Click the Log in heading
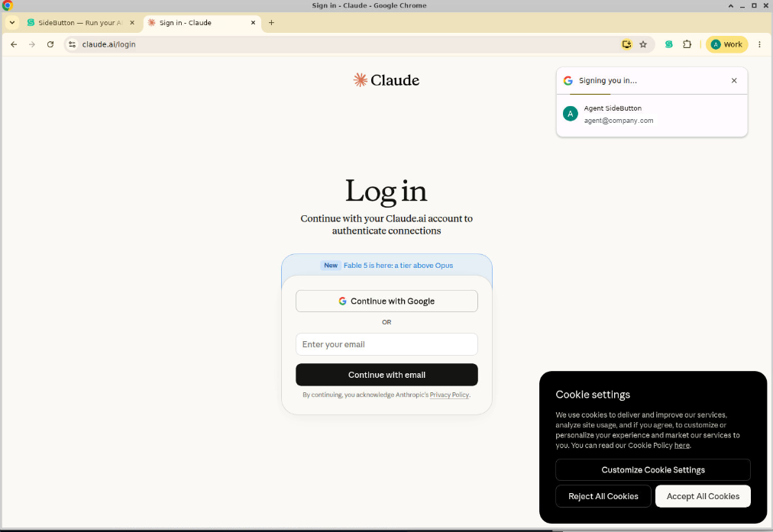This screenshot has width=773, height=532. point(386,191)
